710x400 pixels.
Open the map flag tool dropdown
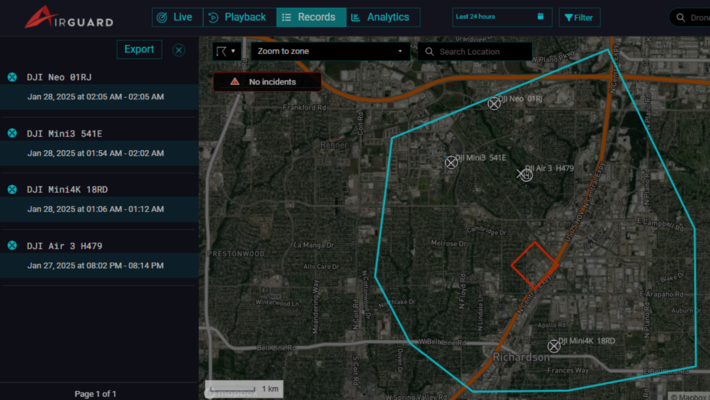coord(226,51)
